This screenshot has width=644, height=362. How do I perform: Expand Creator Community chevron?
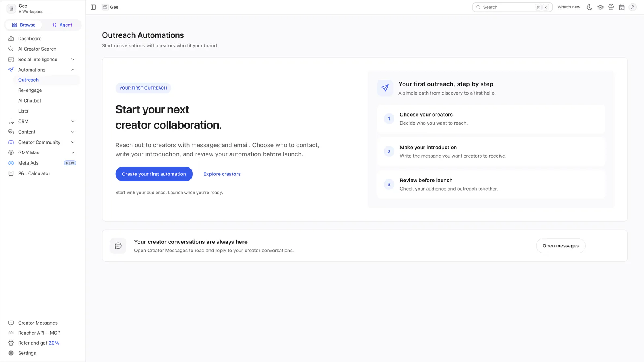(73, 142)
